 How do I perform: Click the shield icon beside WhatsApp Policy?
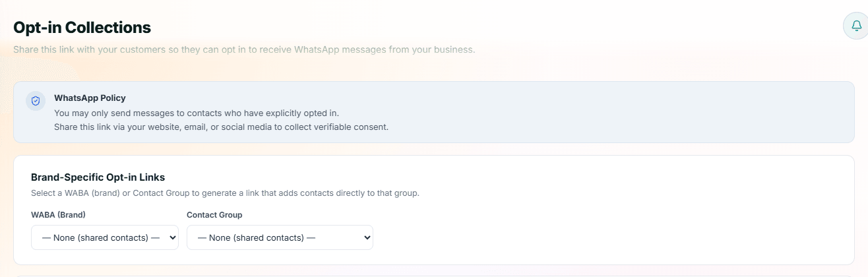click(x=36, y=101)
